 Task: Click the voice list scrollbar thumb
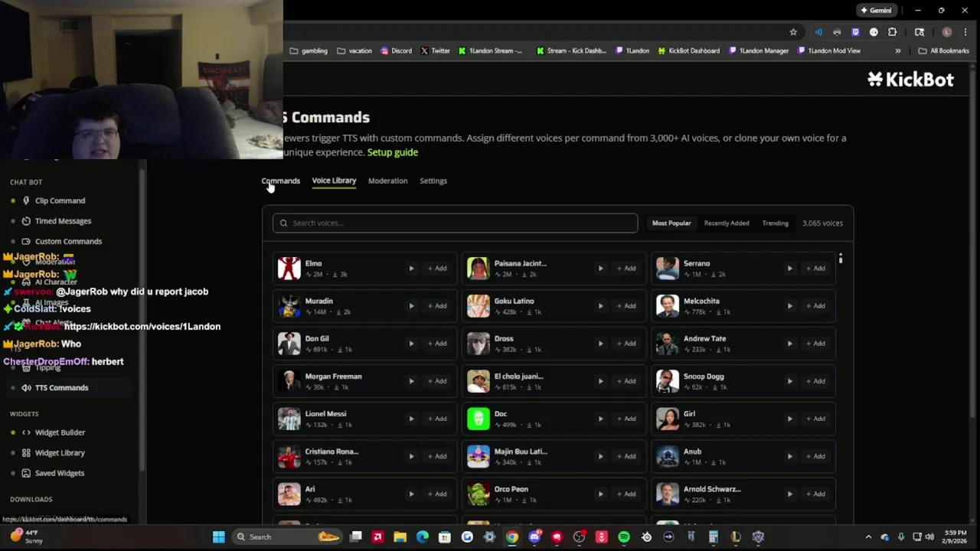tap(841, 259)
